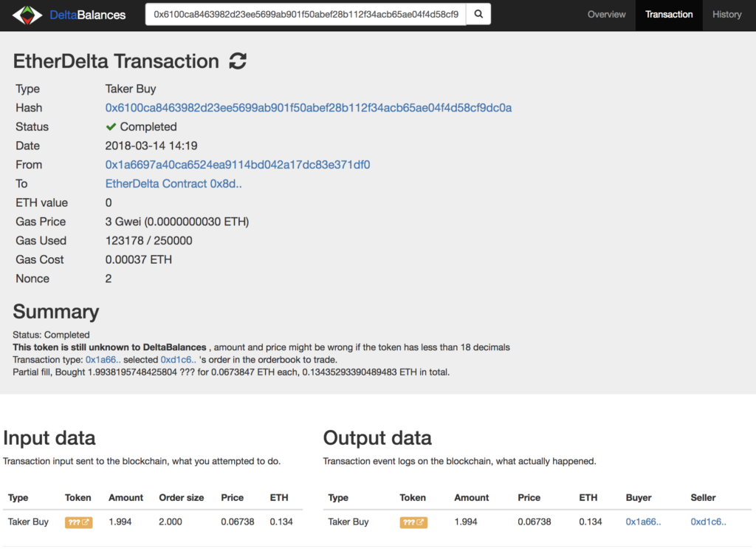Click the refresh icon beside EtherDelta Transaction

click(238, 61)
